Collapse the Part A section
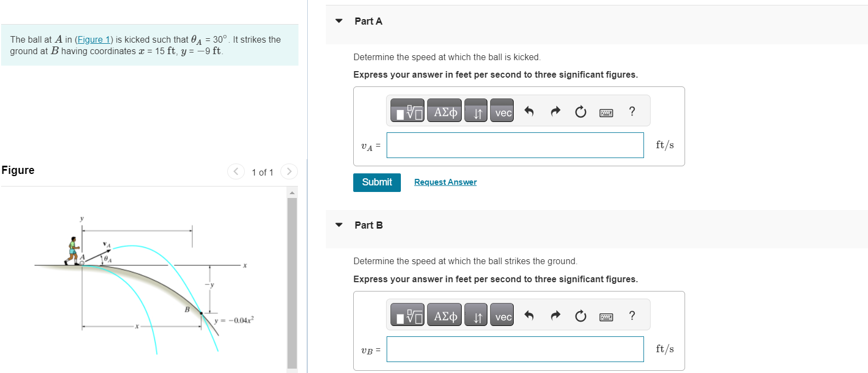Viewport: 868px width, 373px height. pos(339,21)
